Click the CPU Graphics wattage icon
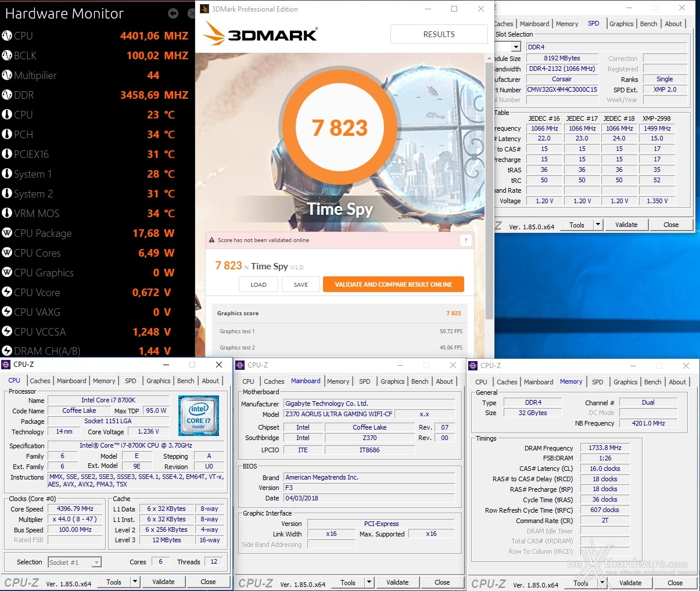This screenshot has height=591, width=700. tap(7, 272)
